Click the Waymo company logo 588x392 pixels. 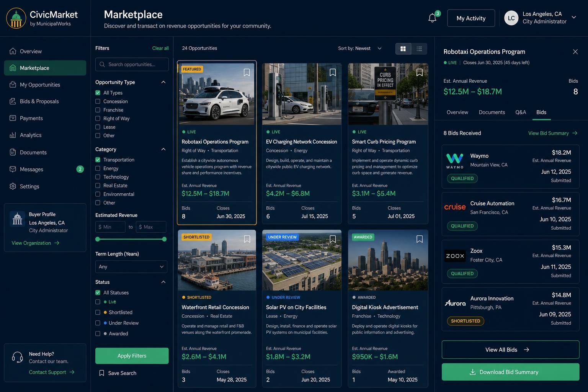455,161
